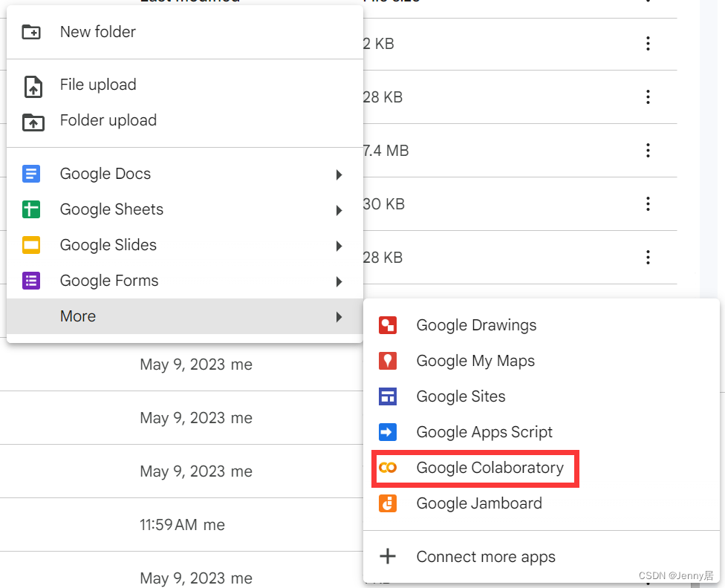The width and height of the screenshot is (725, 588).
Task: Choose File upload menu item
Action: [x=185, y=85]
